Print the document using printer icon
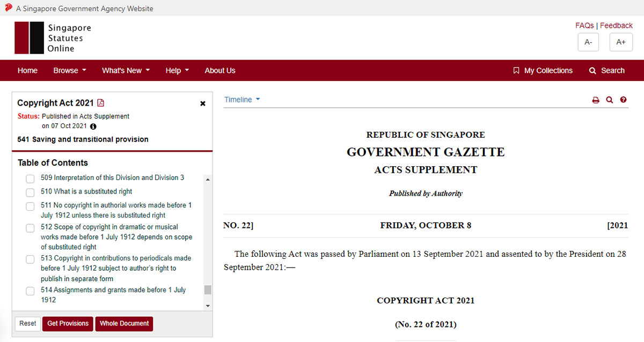 596,100
